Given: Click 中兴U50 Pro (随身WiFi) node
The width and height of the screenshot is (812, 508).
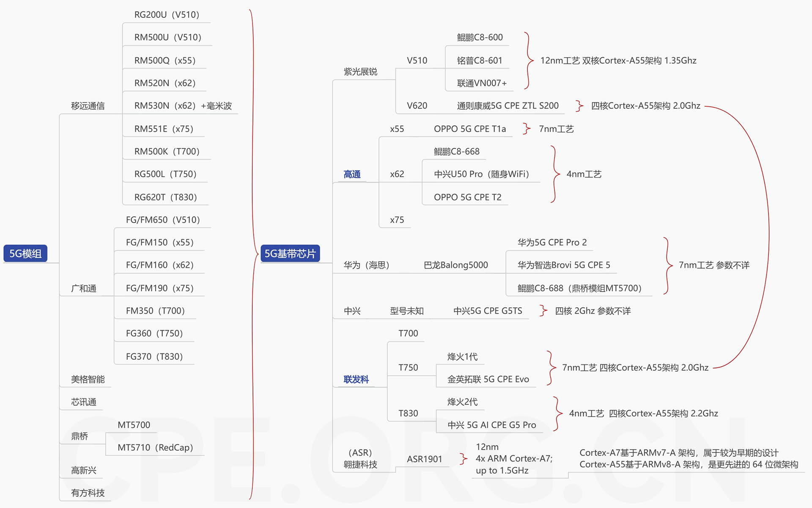Looking at the screenshot, I should pyautogui.click(x=481, y=174).
